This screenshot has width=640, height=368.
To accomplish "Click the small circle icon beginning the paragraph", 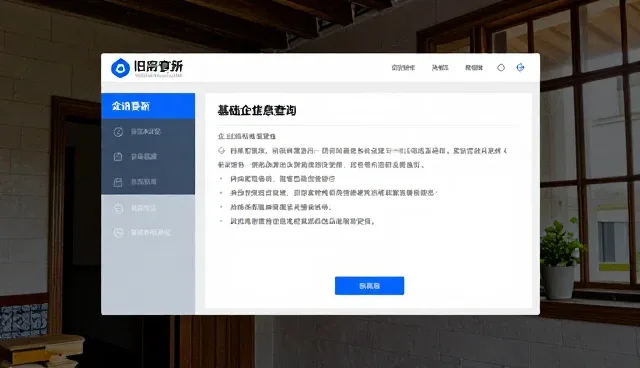I will click(222, 151).
